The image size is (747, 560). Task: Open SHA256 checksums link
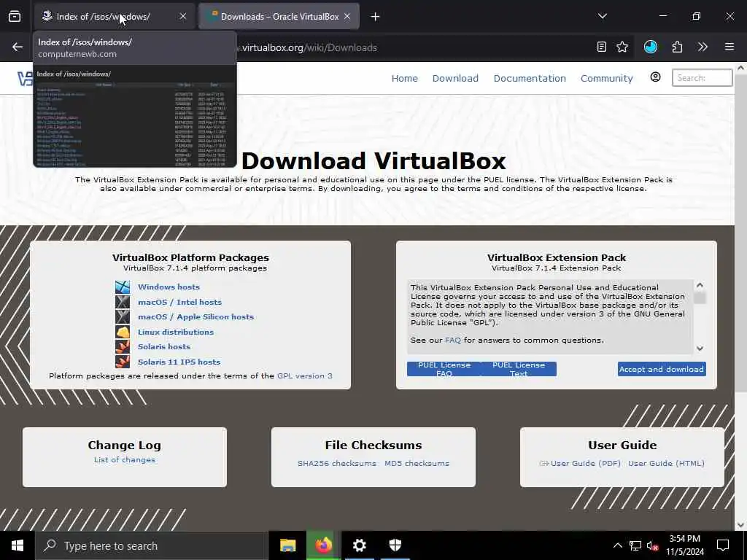pyautogui.click(x=337, y=463)
